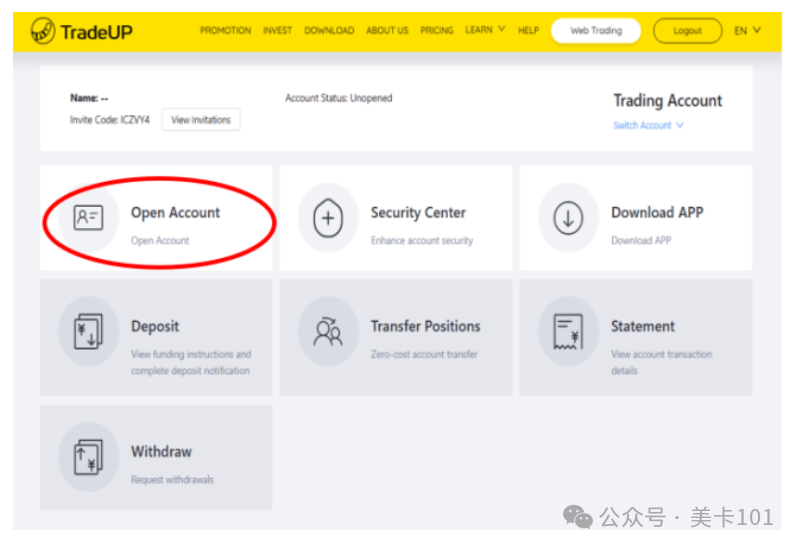This screenshot has width=799, height=549.
Task: Click the 'Invite Code: ICZVY4' text
Action: point(110,120)
